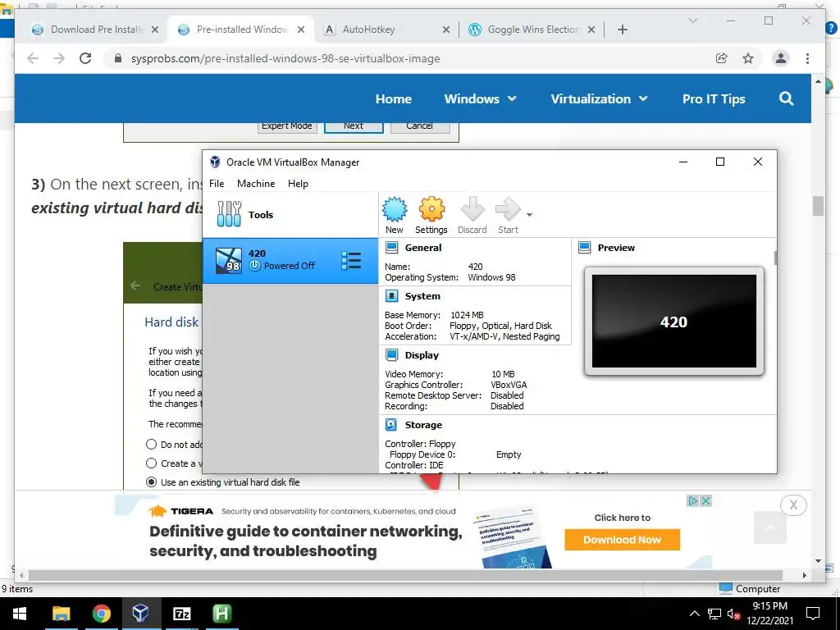Select the Create a virtual disk radio

pos(152,463)
